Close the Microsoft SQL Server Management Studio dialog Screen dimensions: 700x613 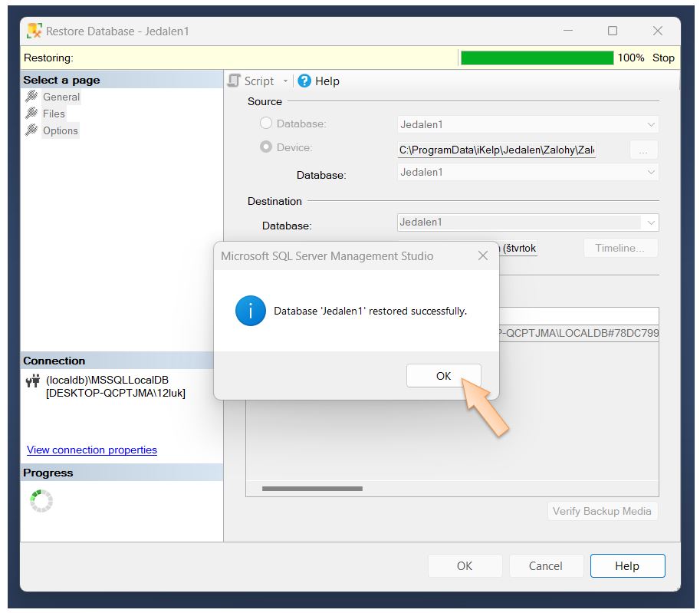tap(482, 255)
